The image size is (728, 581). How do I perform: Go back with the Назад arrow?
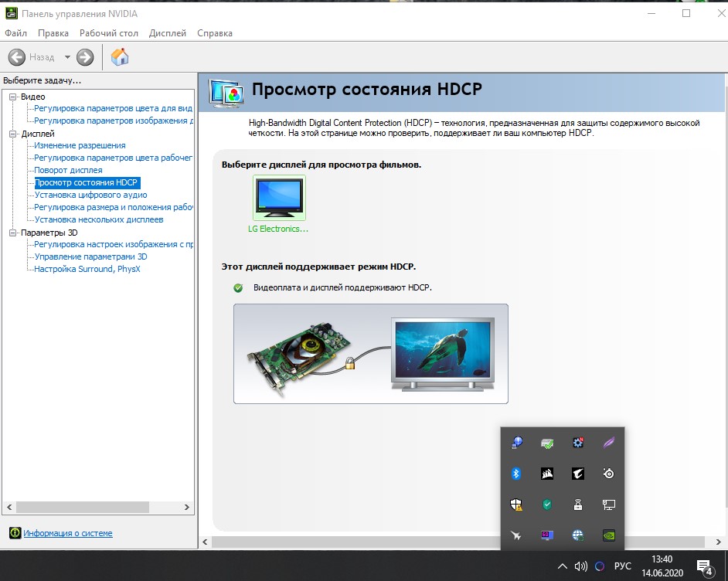pos(17,57)
